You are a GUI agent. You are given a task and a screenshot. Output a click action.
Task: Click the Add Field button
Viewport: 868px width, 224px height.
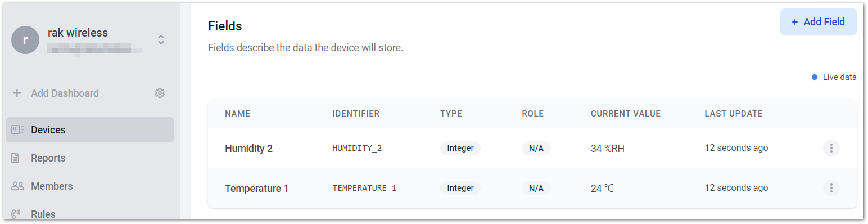click(x=818, y=22)
